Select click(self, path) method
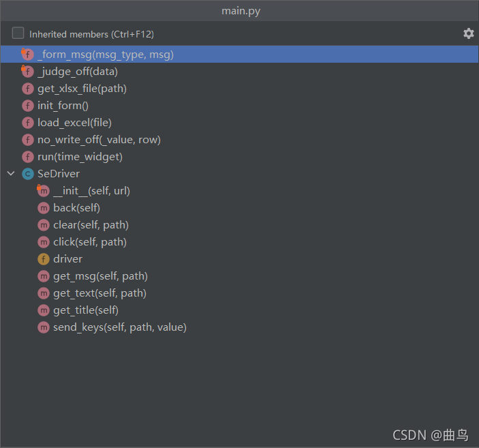 (x=90, y=242)
